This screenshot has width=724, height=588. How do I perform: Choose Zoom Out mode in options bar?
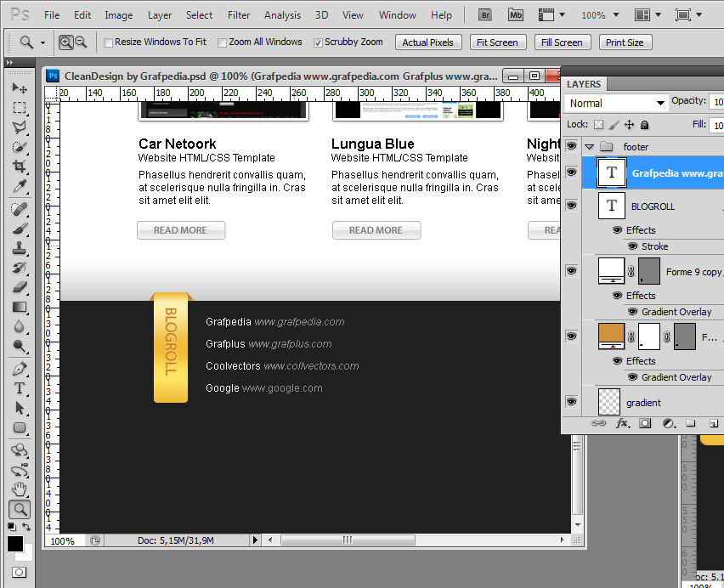pos(81,42)
